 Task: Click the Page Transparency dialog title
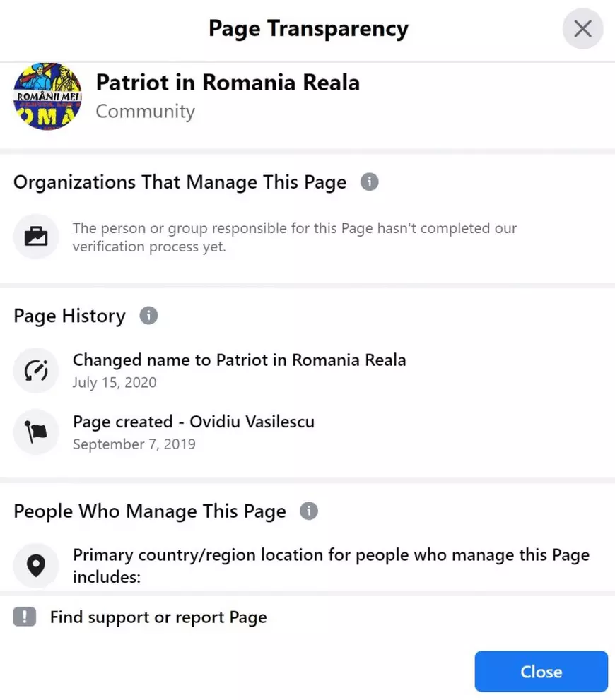pos(308,28)
